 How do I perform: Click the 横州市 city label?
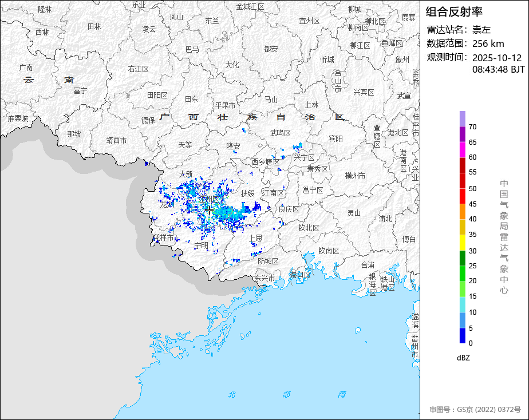pyautogui.click(x=356, y=176)
